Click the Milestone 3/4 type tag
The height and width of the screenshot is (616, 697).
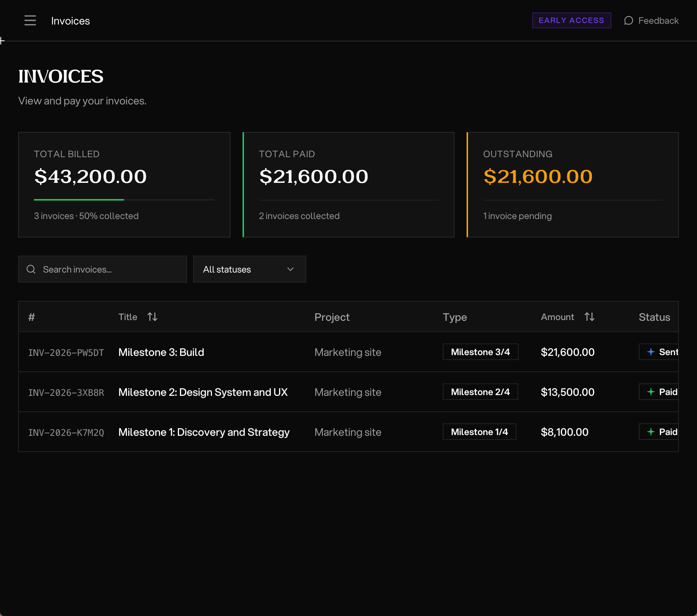481,352
